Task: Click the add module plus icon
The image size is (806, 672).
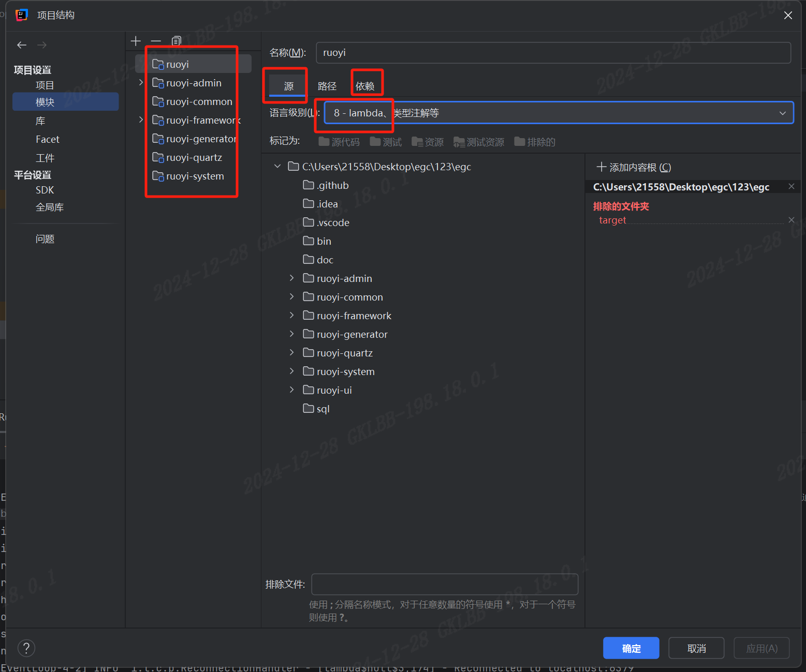Action: coord(136,41)
